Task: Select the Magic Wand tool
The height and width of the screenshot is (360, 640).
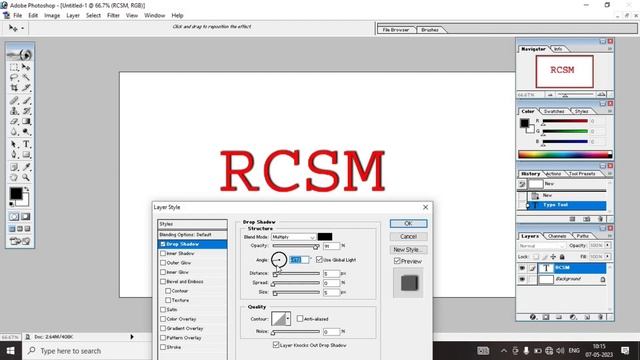Action: pos(26,77)
